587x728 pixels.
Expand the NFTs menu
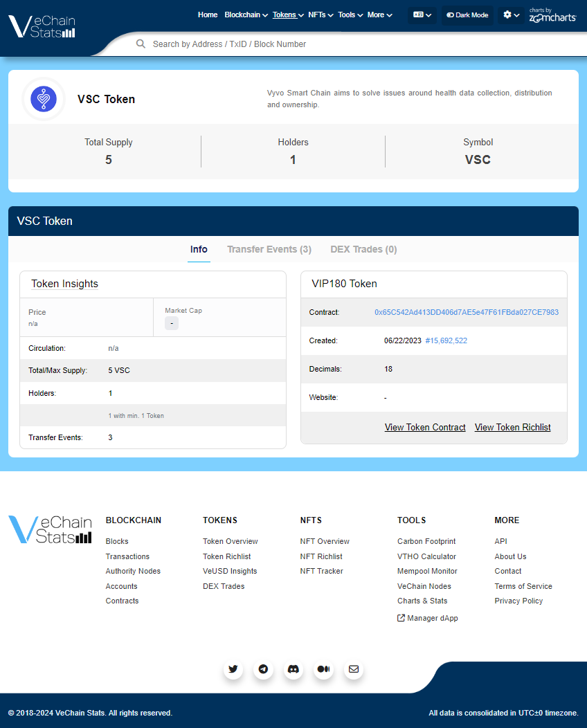(321, 15)
